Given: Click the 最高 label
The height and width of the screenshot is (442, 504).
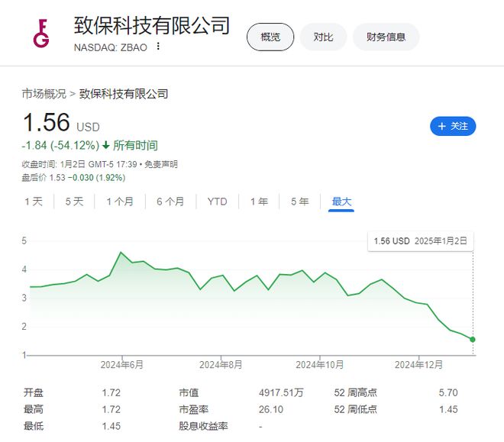Looking at the screenshot, I should click(x=34, y=409).
